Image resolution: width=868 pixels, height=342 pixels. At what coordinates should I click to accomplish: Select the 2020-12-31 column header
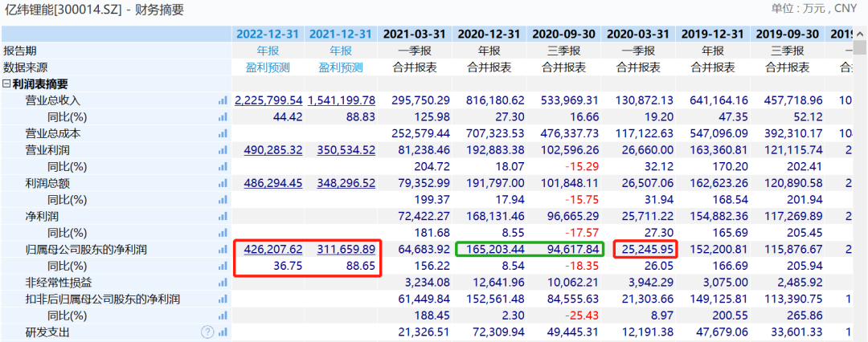pyautogui.click(x=489, y=34)
